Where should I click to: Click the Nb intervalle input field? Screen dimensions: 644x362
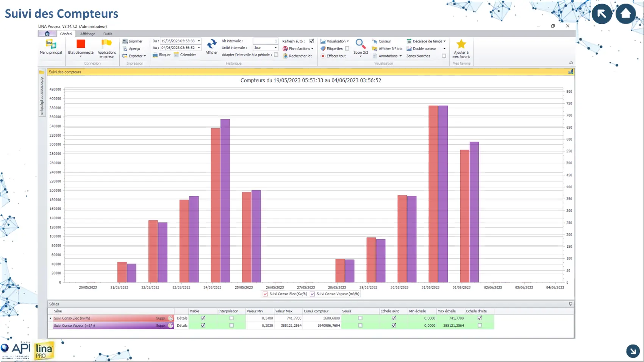(x=265, y=41)
